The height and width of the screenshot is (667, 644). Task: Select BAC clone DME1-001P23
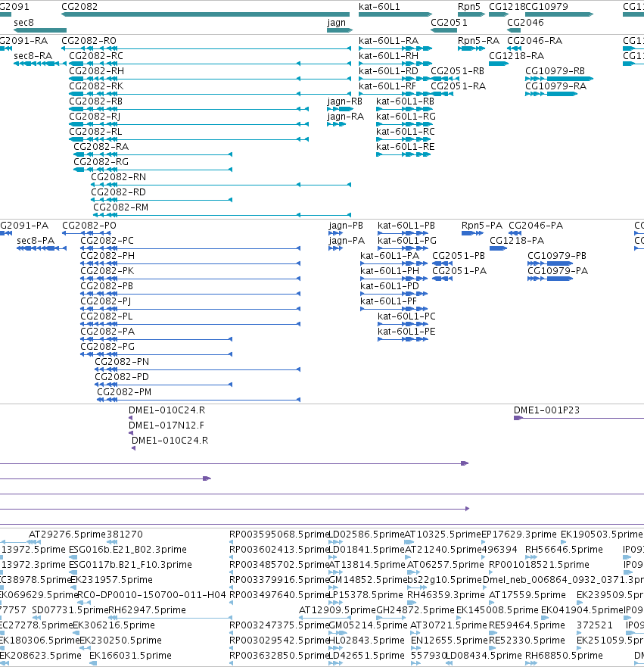coord(579,418)
